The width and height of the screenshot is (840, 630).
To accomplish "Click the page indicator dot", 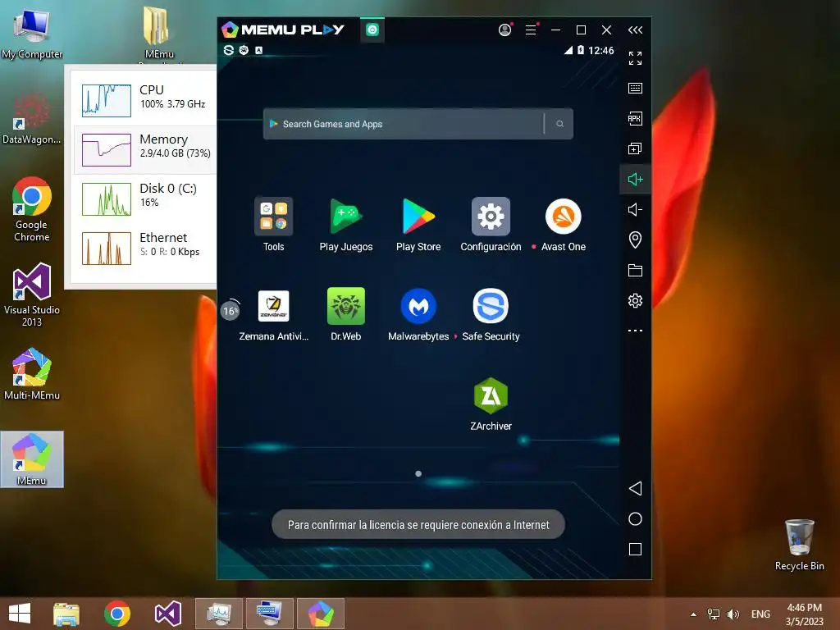I will pyautogui.click(x=418, y=473).
